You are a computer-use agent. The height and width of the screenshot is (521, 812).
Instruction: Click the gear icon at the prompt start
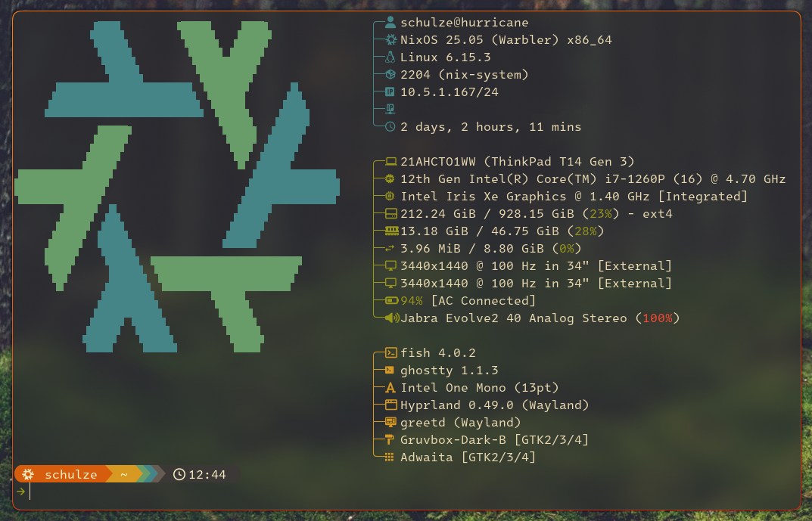pyautogui.click(x=27, y=474)
